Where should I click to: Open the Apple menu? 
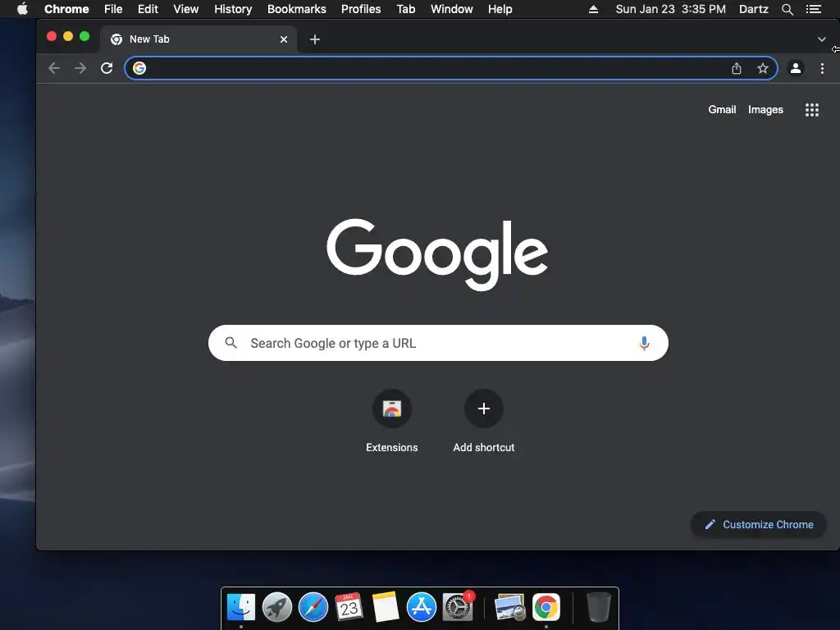[22, 9]
